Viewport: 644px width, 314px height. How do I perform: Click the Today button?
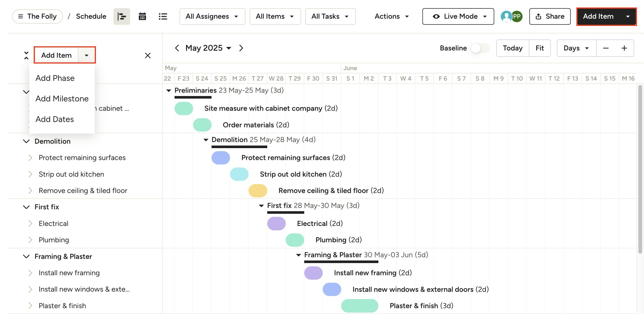512,48
